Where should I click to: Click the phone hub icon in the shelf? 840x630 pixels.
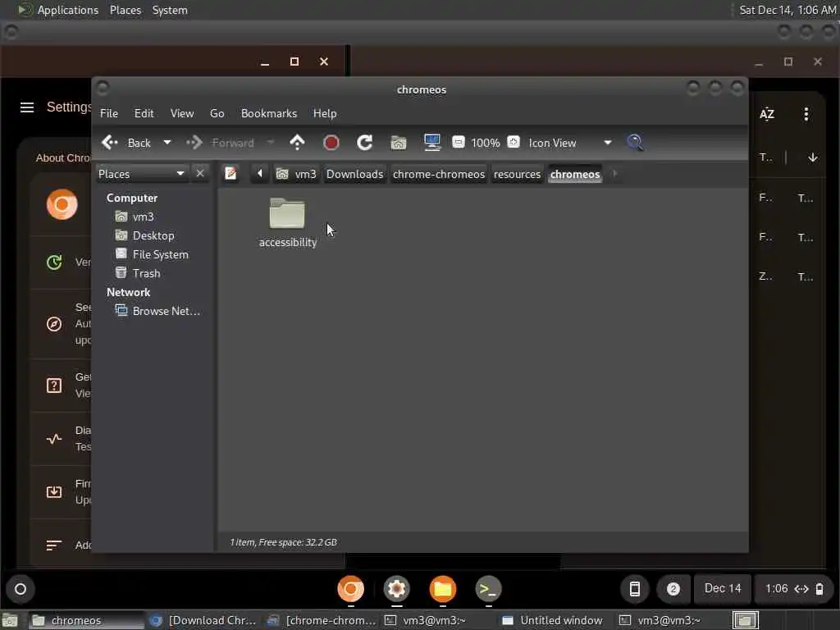pos(635,589)
